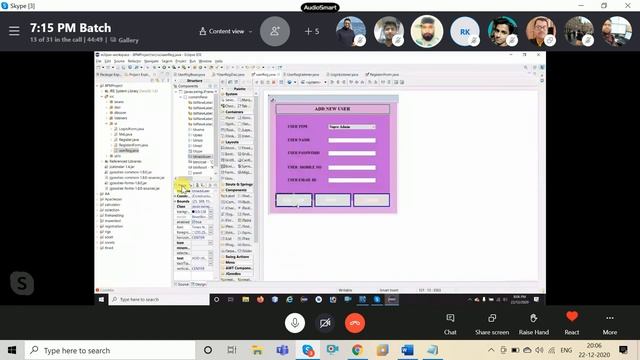Click Firefox icon in shared taskbar
This screenshot has height=360, width=640.
[x=260, y=300]
